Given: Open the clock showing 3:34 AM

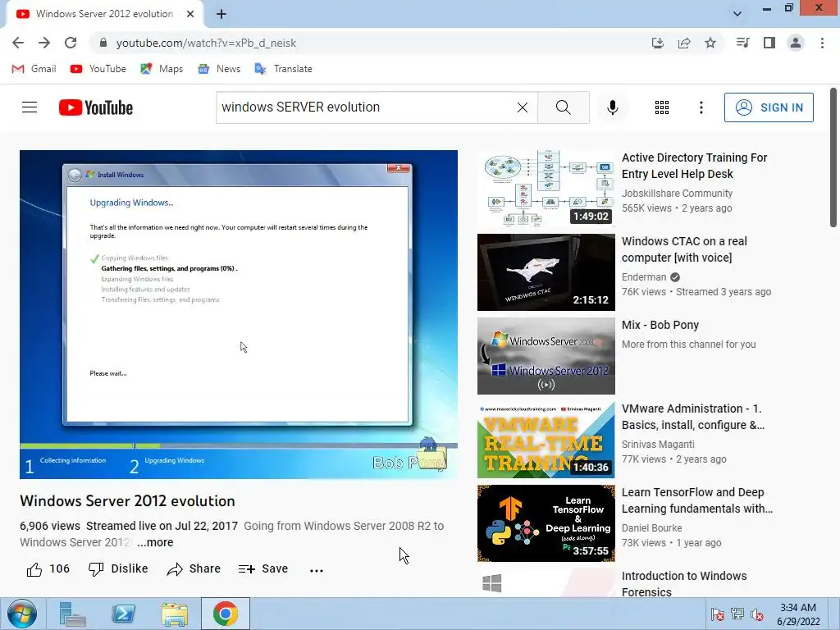Looking at the screenshot, I should click(x=798, y=614).
